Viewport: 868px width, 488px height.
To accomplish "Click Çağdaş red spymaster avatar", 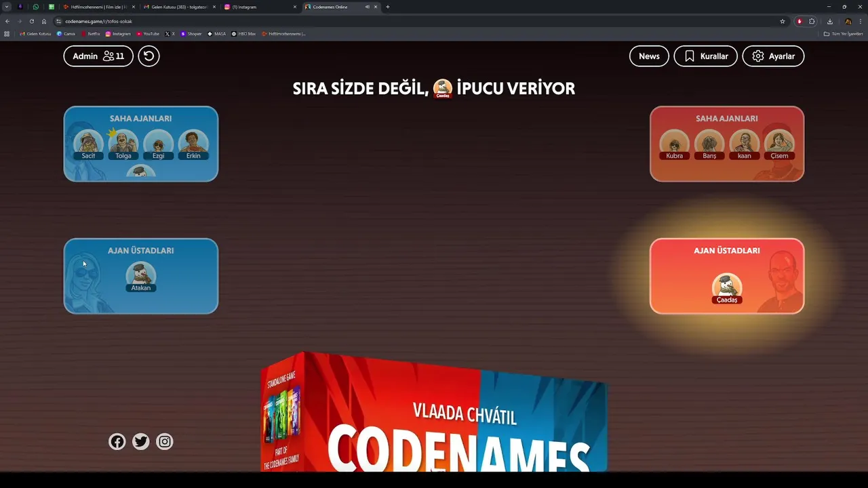I will coord(727,288).
